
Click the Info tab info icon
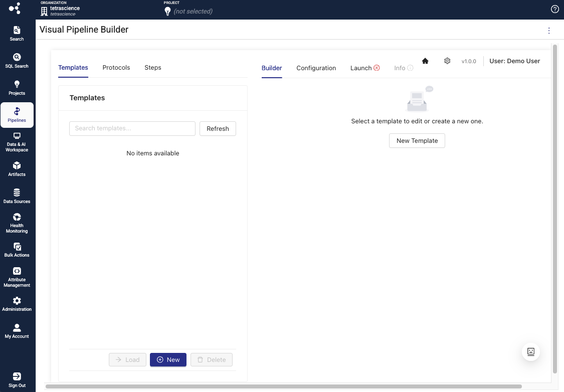[x=410, y=68]
